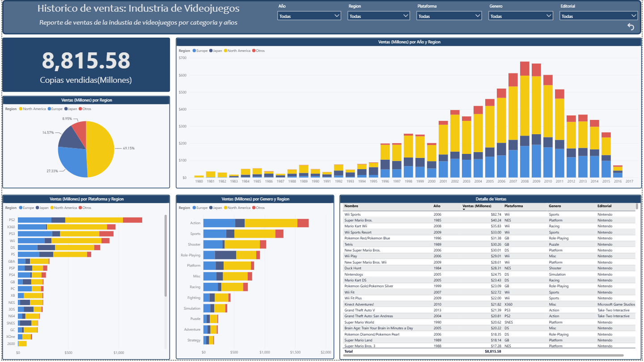This screenshot has width=644, height=362.
Task: Click the SNES label in platform chart
Action: (11, 323)
